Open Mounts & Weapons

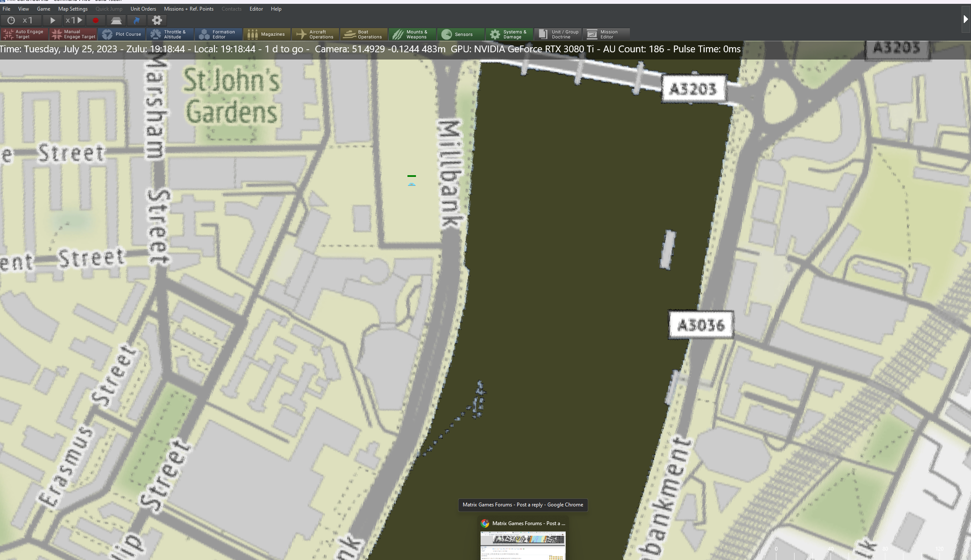tap(412, 34)
